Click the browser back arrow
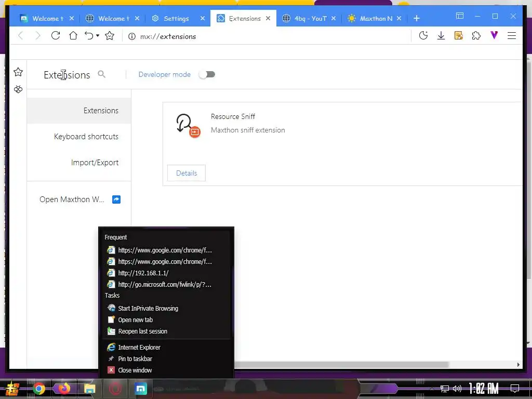 click(21, 36)
